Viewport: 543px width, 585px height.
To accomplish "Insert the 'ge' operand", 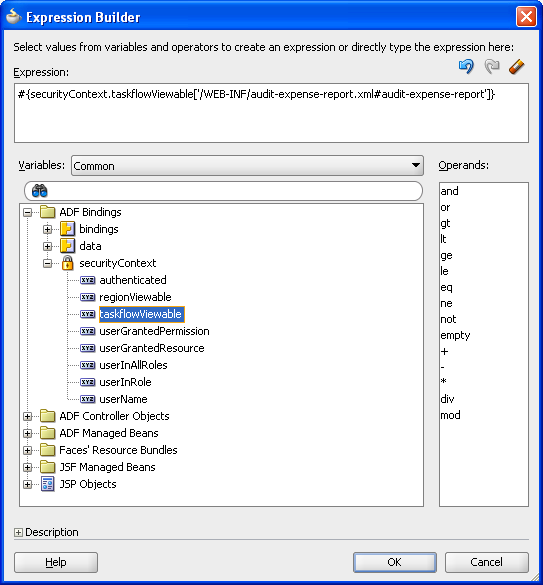I will [446, 255].
